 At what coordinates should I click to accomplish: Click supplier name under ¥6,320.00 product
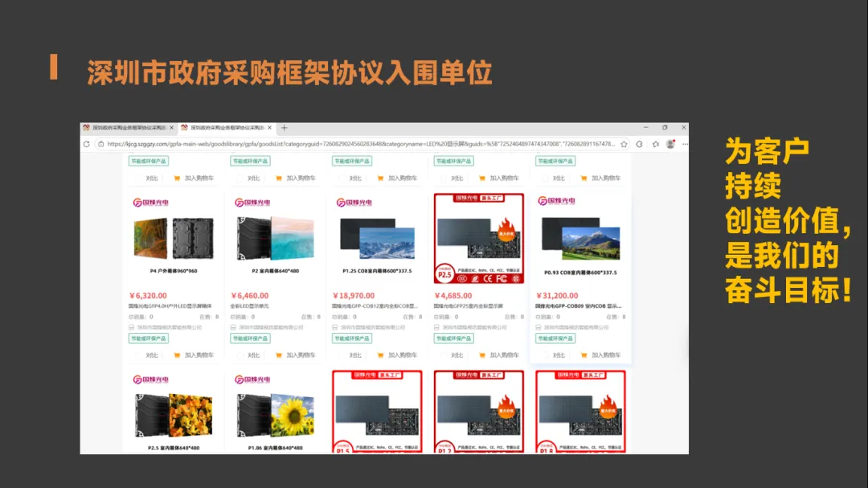170,327
